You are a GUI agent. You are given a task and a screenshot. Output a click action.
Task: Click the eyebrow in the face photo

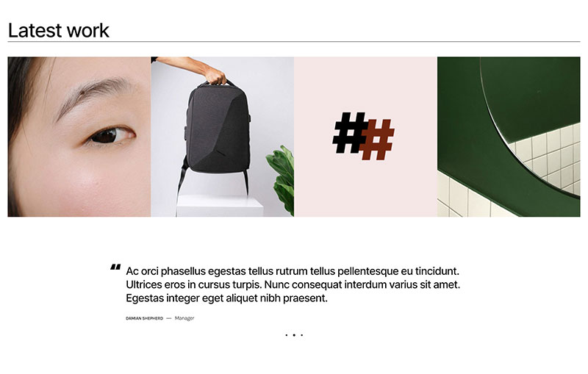pyautogui.click(x=94, y=94)
